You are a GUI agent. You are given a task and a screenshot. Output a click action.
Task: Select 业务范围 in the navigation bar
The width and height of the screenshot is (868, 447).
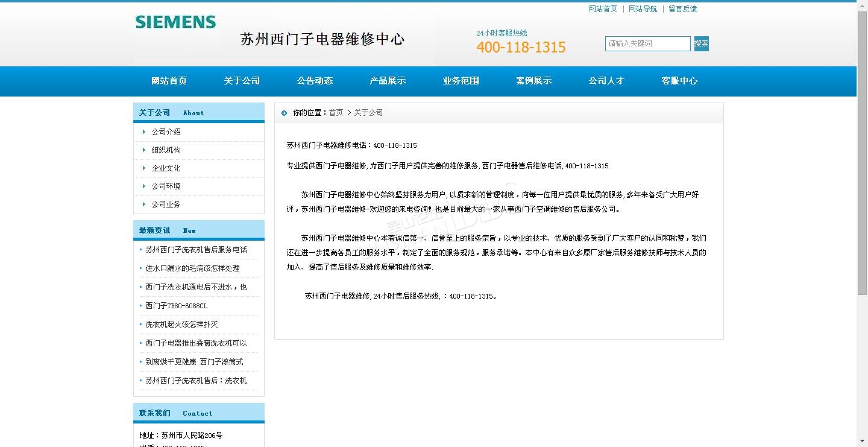coord(461,81)
